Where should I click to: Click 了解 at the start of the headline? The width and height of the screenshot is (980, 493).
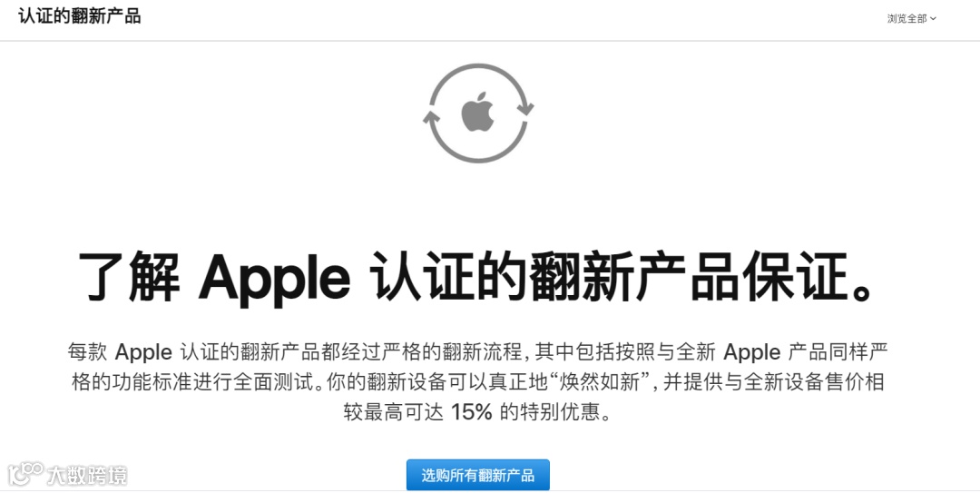tap(130, 277)
